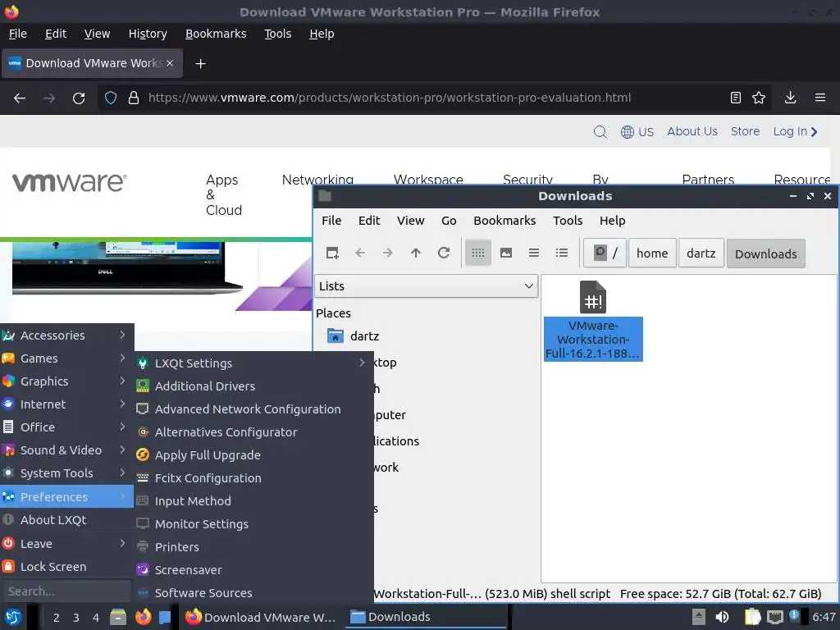The width and height of the screenshot is (840, 630).
Task: Click the VMware About Us link
Action: 692,131
